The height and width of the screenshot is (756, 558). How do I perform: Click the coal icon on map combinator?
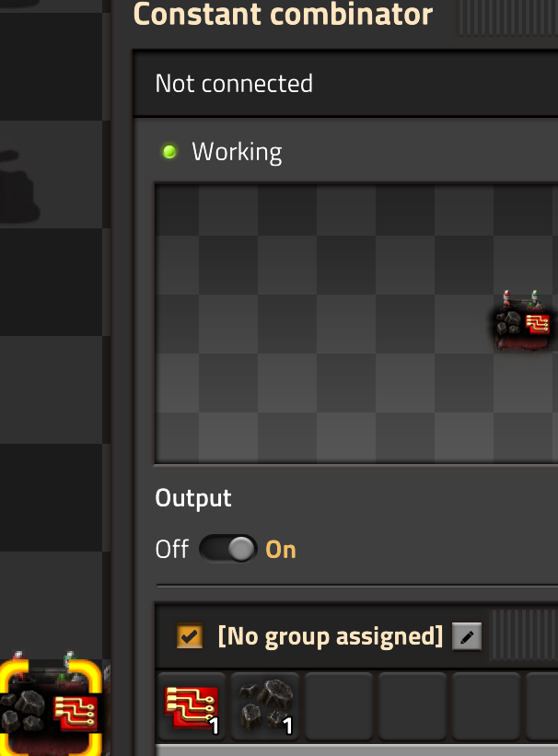tap(24, 711)
